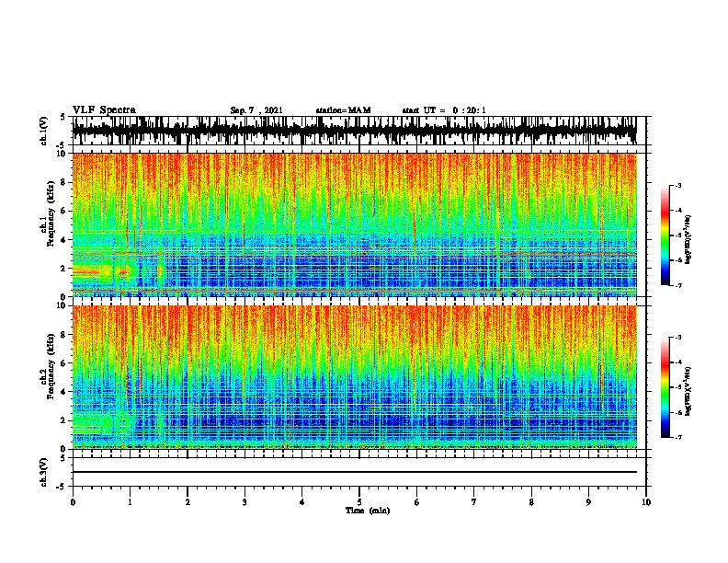This screenshot has width=728, height=563.
Task: Select the "start UT = 0:20:1" text
Action: (444, 110)
